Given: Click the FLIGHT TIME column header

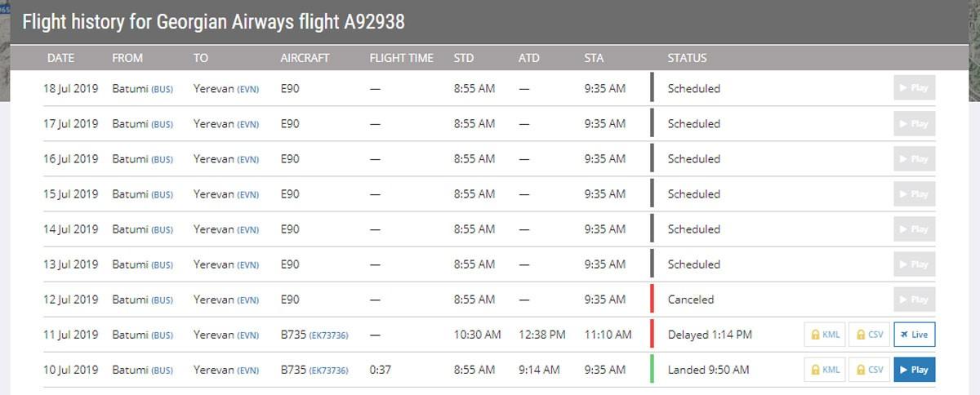Looking at the screenshot, I should pyautogui.click(x=401, y=58).
